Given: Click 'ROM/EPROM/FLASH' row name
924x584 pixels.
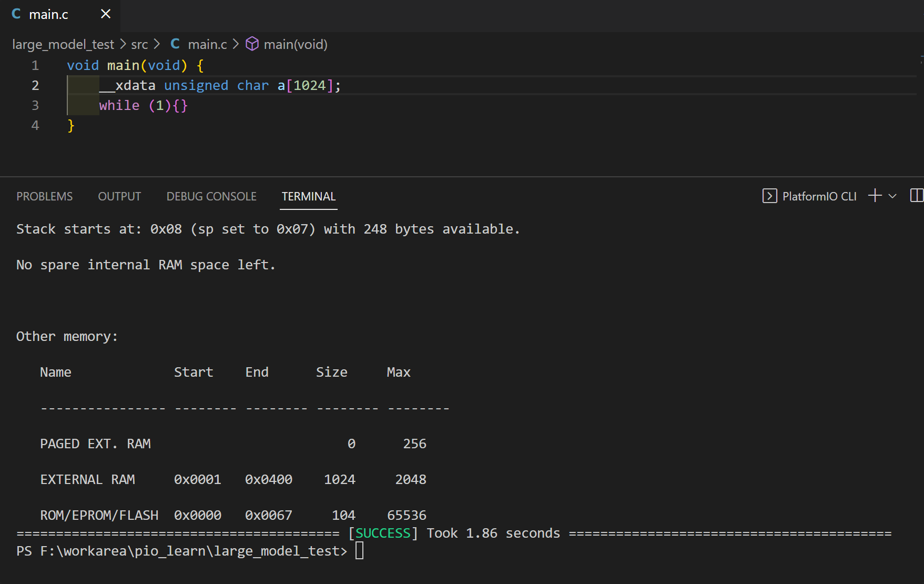Looking at the screenshot, I should [x=99, y=515].
